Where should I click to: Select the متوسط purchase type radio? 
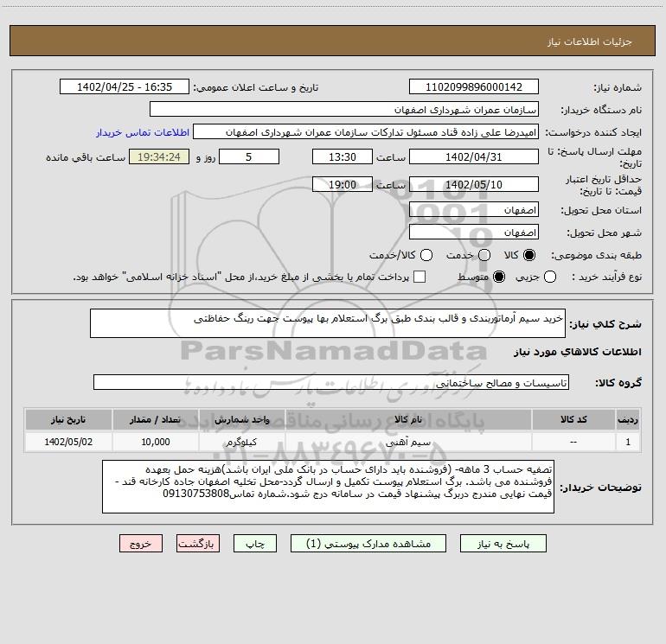[x=499, y=277]
